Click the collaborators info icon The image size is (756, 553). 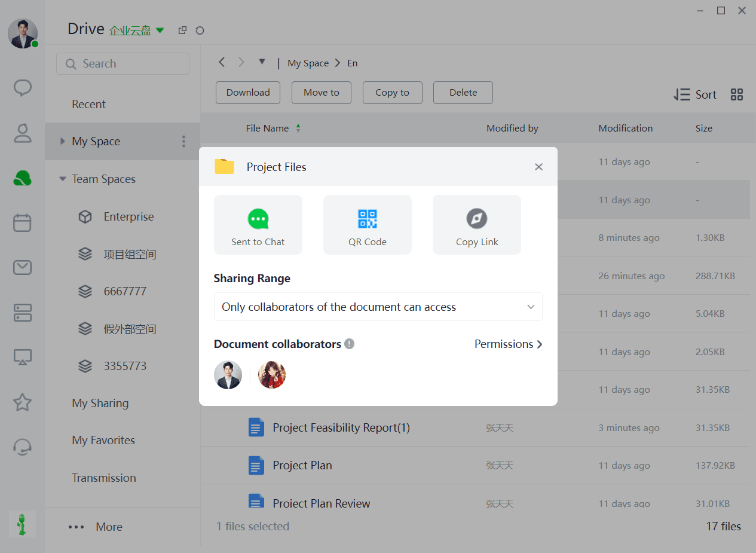pyautogui.click(x=350, y=344)
